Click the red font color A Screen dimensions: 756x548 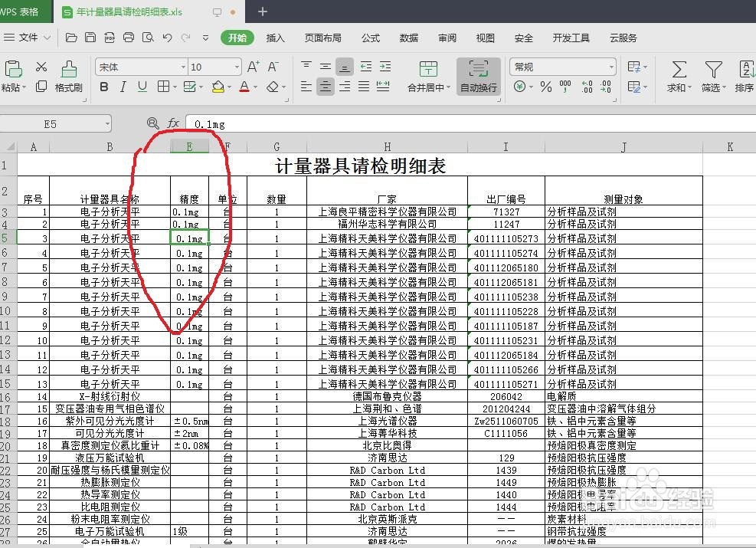coord(244,87)
